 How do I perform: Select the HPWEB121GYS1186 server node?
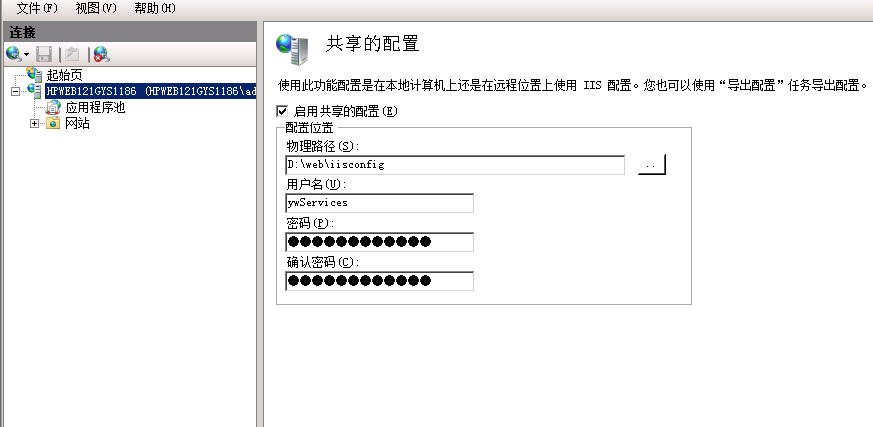(151, 91)
